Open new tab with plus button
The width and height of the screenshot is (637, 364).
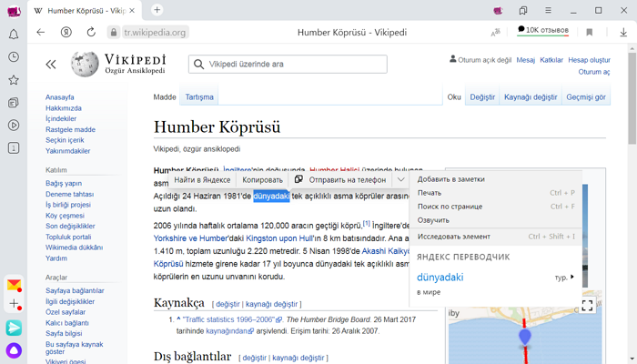157,10
